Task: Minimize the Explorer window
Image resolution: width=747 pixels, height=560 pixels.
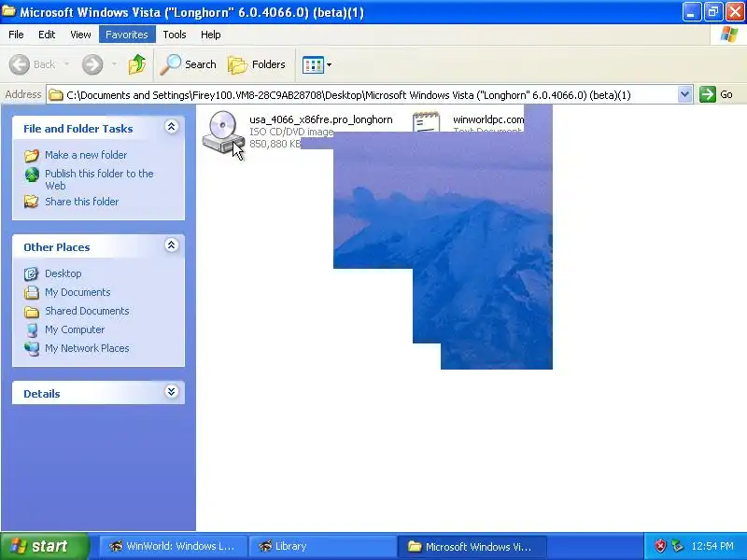Action: (692, 12)
